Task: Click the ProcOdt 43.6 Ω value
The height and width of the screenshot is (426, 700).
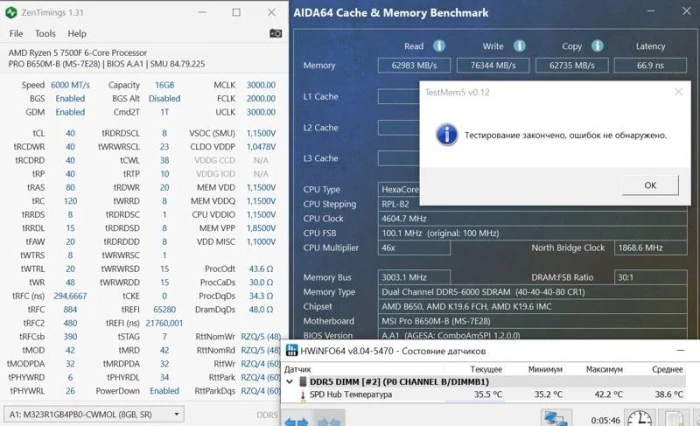Action: (261, 269)
